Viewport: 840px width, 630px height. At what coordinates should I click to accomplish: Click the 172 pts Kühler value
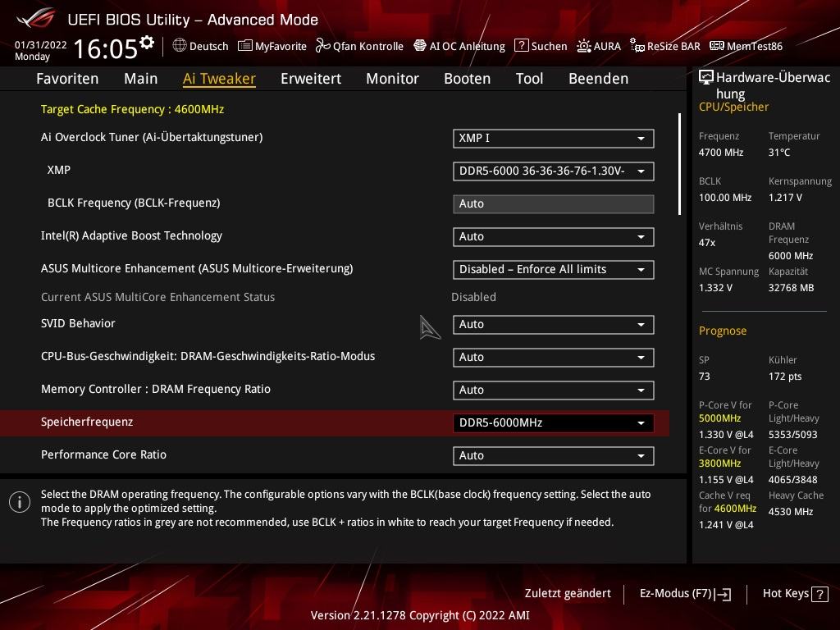pyautogui.click(x=785, y=377)
